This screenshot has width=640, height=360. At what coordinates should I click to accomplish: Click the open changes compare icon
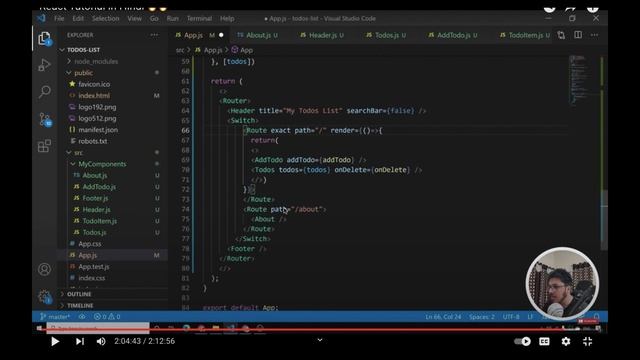click(562, 35)
